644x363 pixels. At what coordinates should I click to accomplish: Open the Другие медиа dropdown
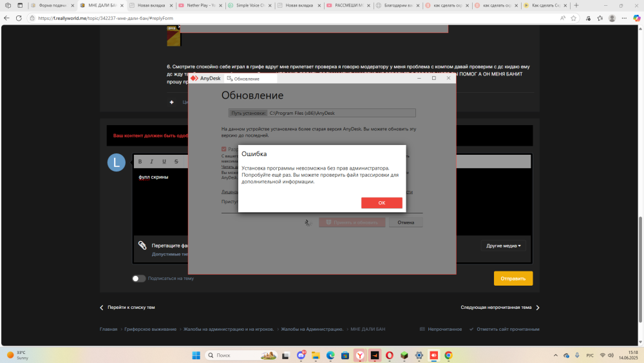[503, 246]
